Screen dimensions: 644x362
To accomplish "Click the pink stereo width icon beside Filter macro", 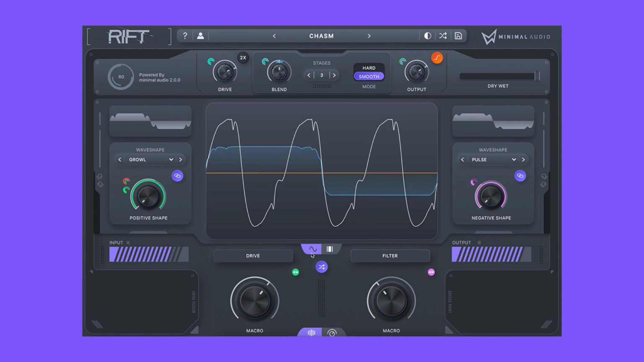I will [431, 272].
